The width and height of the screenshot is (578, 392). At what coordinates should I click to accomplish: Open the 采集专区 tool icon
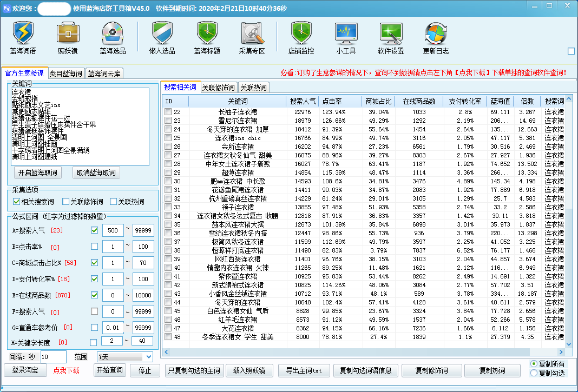coord(252,38)
